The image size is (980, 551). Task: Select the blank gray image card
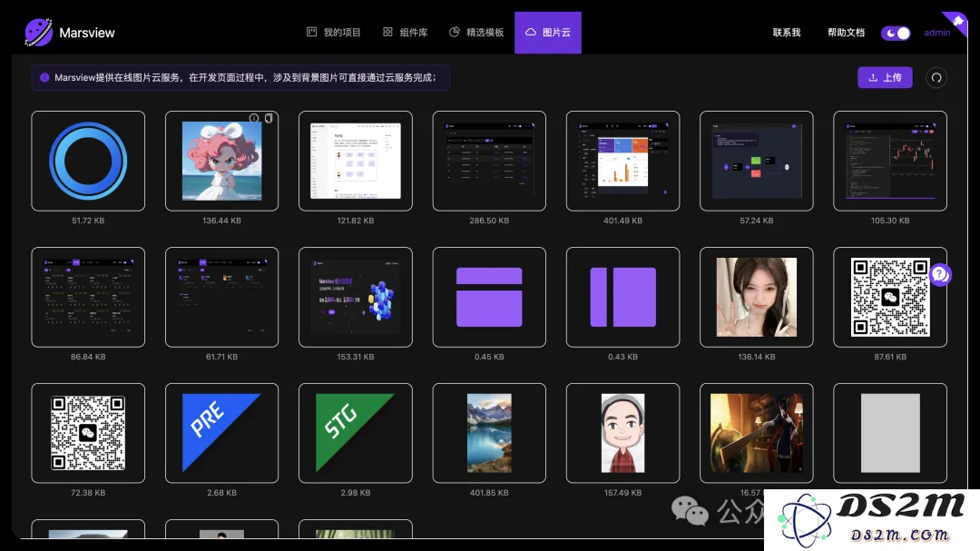click(890, 433)
